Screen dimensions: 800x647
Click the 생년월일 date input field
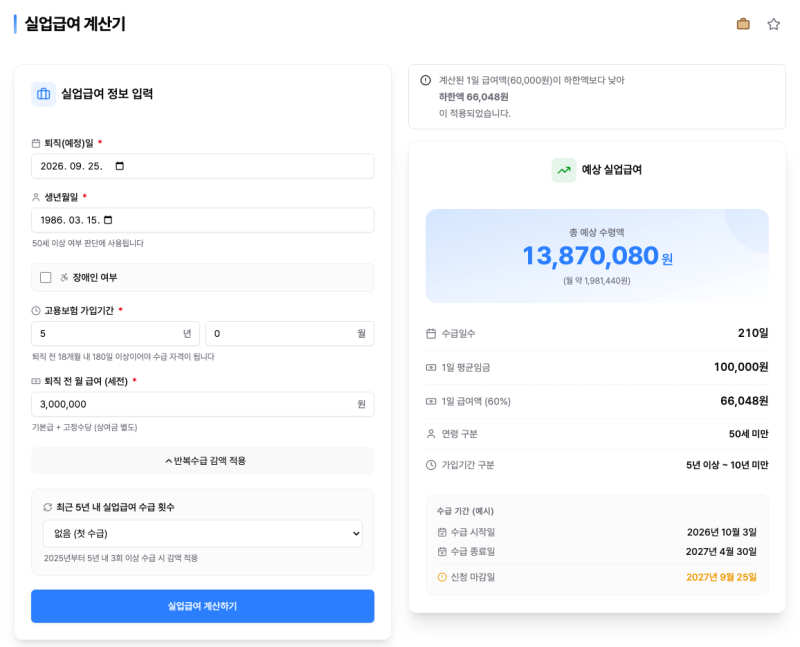click(203, 220)
